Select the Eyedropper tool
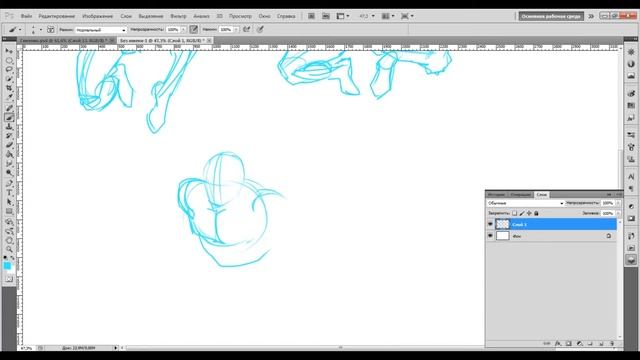Viewport: 640px width, 360px height. click(9, 97)
